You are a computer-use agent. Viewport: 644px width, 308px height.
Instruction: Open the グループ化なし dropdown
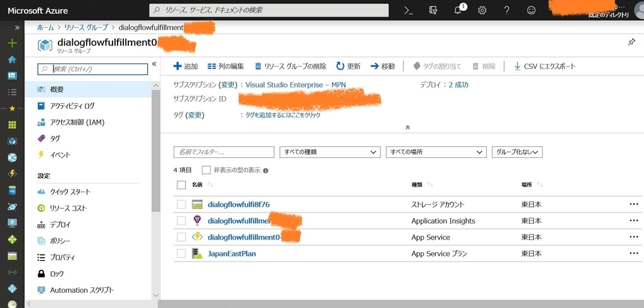[518, 152]
